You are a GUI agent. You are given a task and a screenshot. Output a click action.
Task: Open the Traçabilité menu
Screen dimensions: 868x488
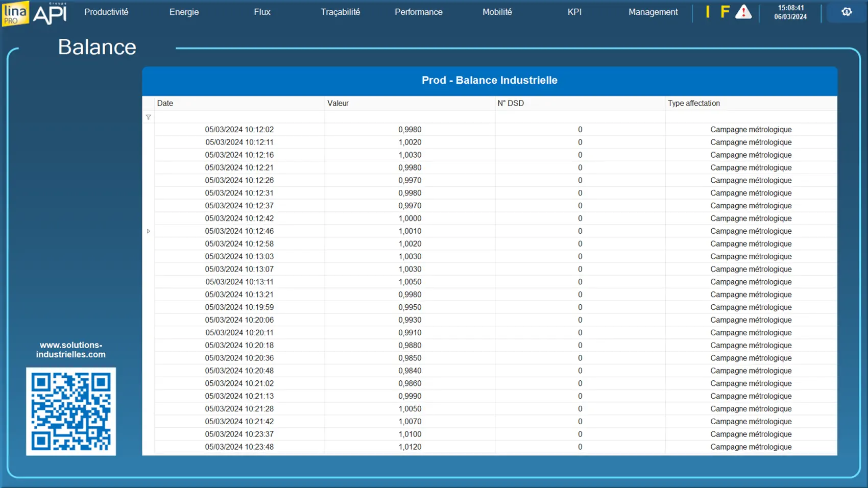[340, 12]
